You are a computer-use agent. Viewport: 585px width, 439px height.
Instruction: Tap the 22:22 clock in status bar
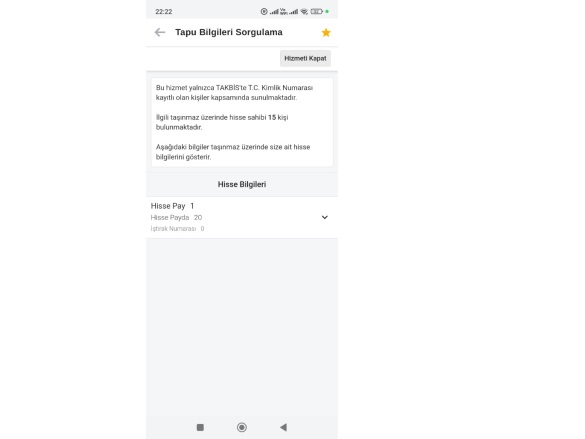point(164,12)
